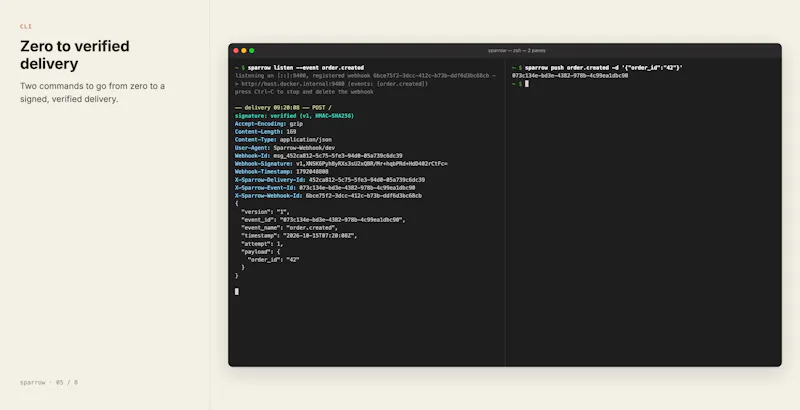The image size is (800, 410).
Task: Click the 'X-Sparrow-Event-Id' header line
Action: [x=325, y=188]
